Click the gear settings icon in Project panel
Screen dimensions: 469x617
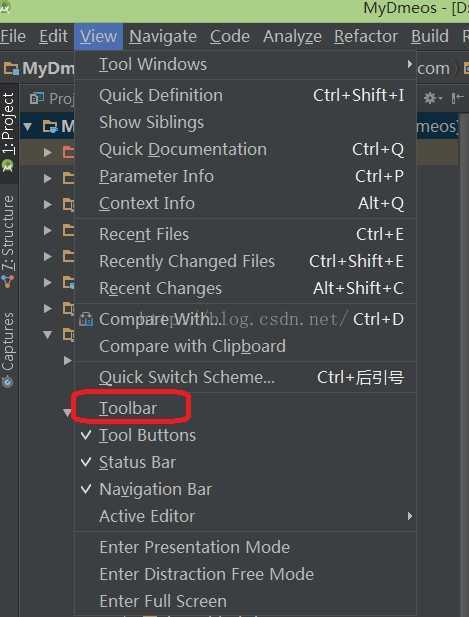click(x=432, y=98)
